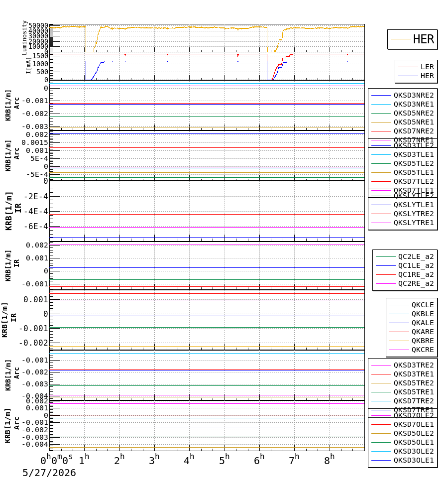The image size is (448, 490).
Task: Click the QKSD5OLE2 legend label
Action: (x=413, y=434)
